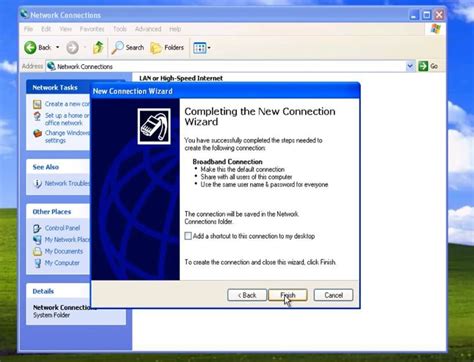474x362 pixels.
Task: Click the address bar Network Connections icon
Action: pos(51,66)
